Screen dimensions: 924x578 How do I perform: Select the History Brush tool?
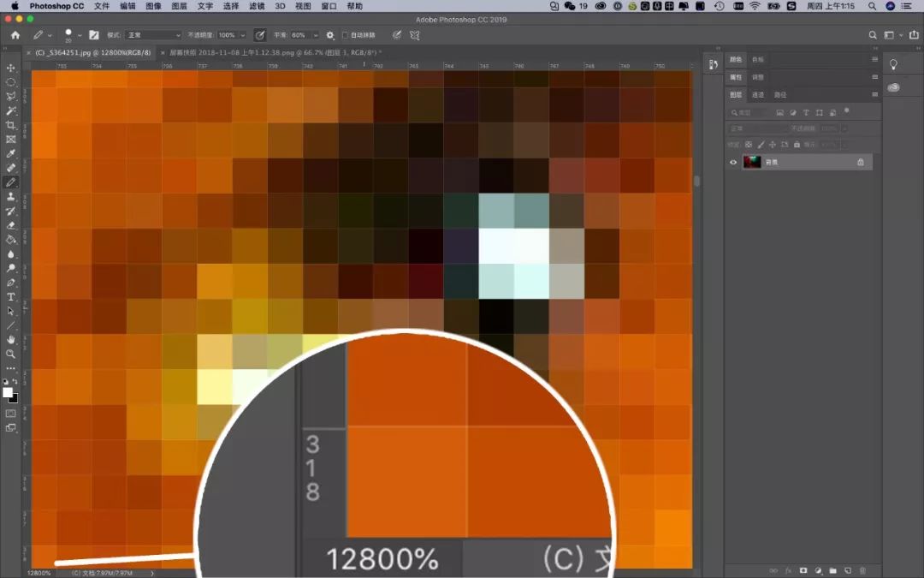tap(10, 212)
